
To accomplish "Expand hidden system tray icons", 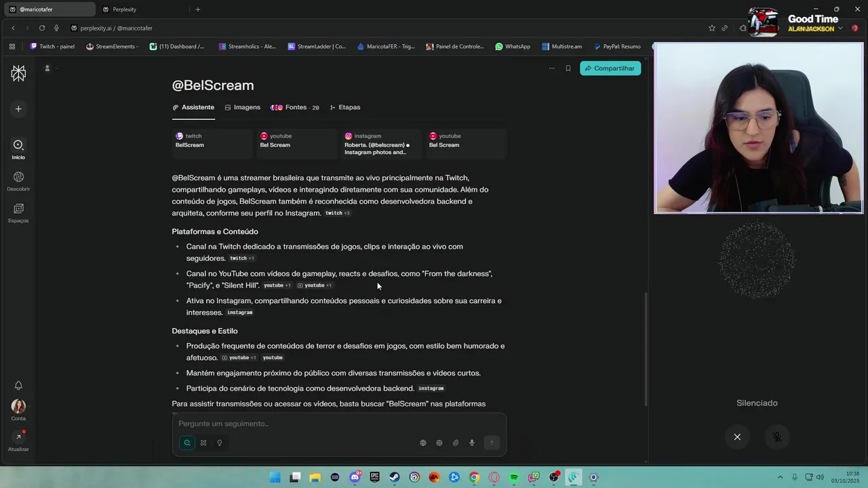I will click(780, 477).
